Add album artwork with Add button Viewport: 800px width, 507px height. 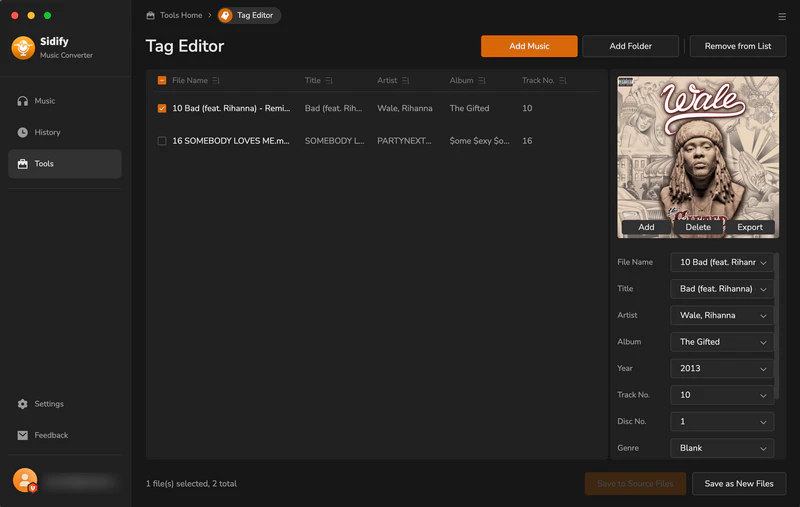pos(646,227)
